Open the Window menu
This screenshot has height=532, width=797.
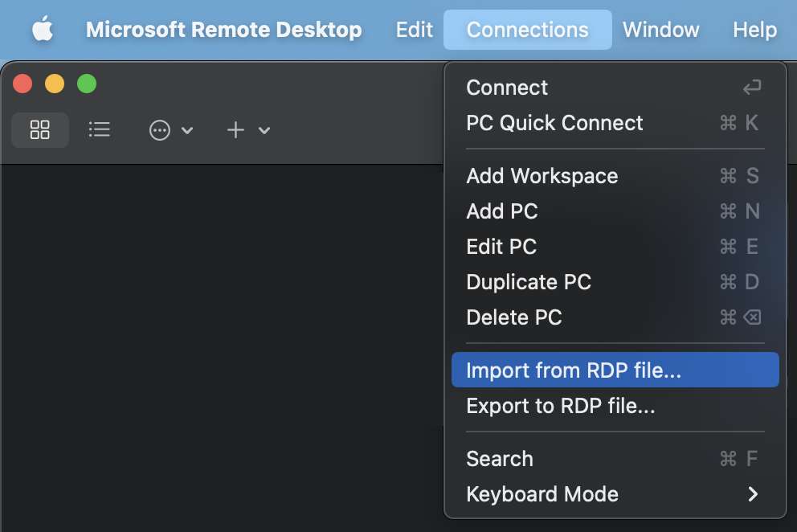coord(660,30)
